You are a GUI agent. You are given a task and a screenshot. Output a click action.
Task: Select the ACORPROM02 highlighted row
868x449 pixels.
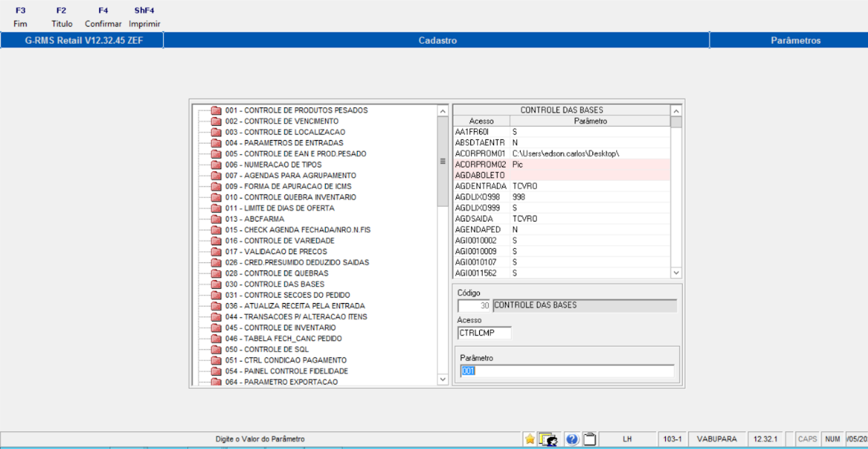click(x=562, y=164)
